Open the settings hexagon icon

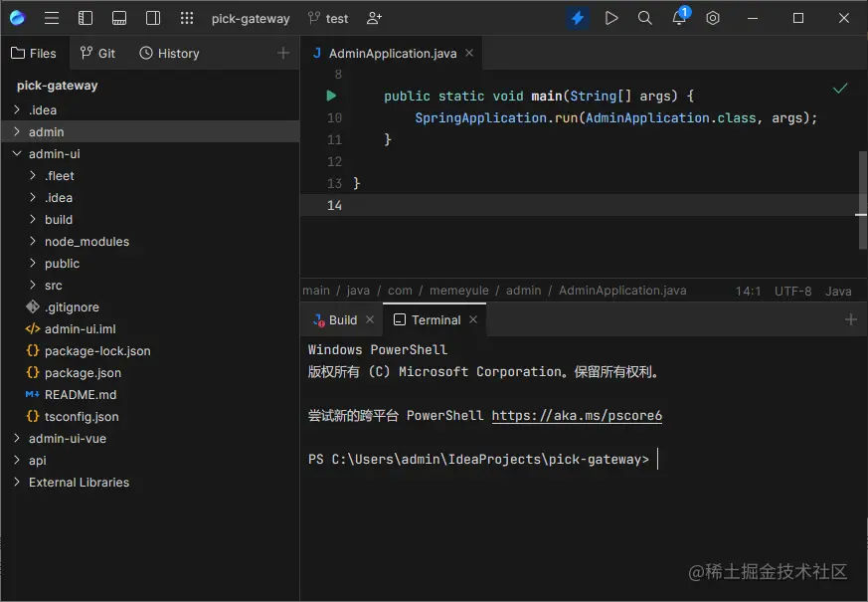click(713, 18)
